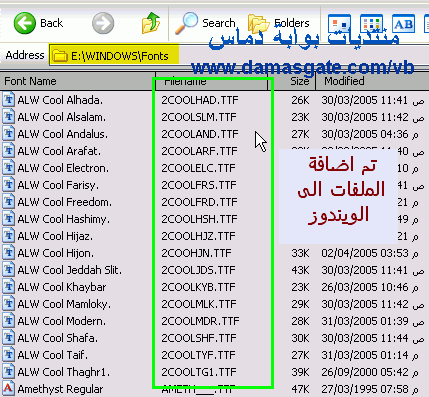Select ALW Cool Alhada font icon
Screen dimensions: 429x397
point(9,100)
